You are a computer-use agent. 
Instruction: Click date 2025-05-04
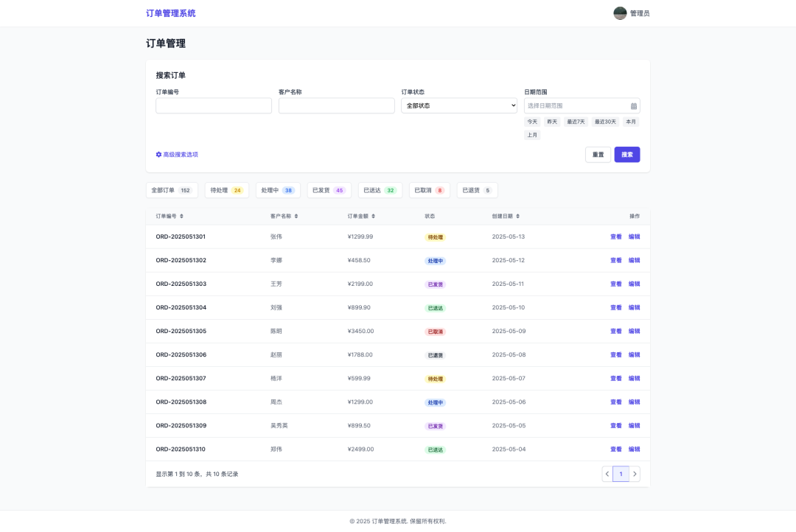tap(509, 449)
